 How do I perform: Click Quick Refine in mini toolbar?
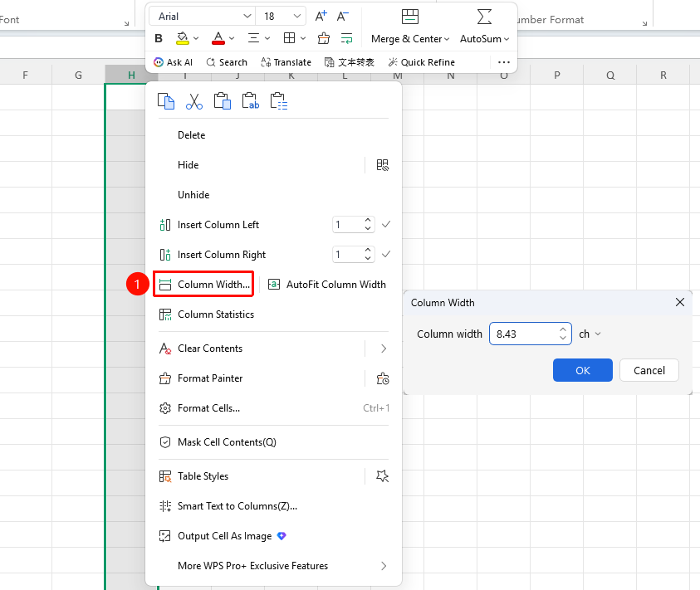click(422, 62)
